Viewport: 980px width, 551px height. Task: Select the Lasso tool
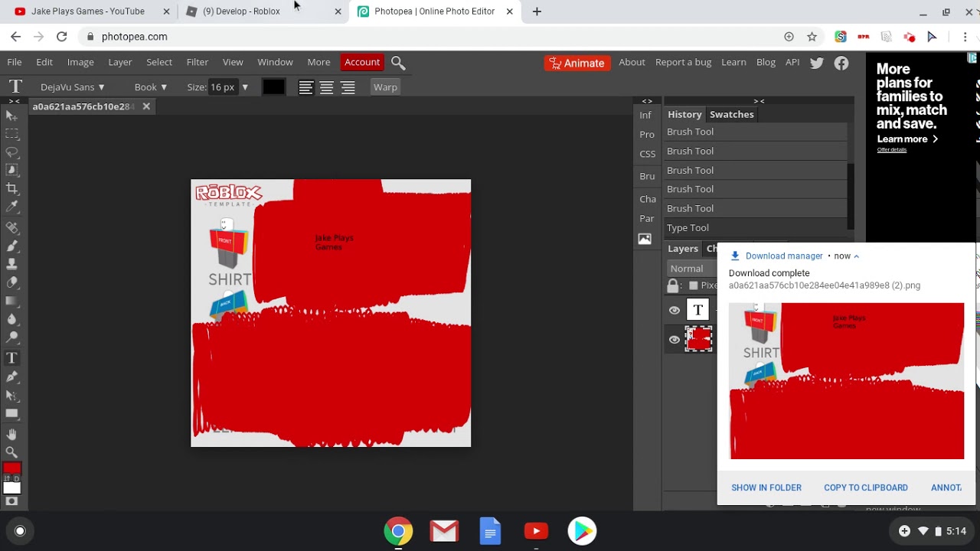(x=11, y=152)
